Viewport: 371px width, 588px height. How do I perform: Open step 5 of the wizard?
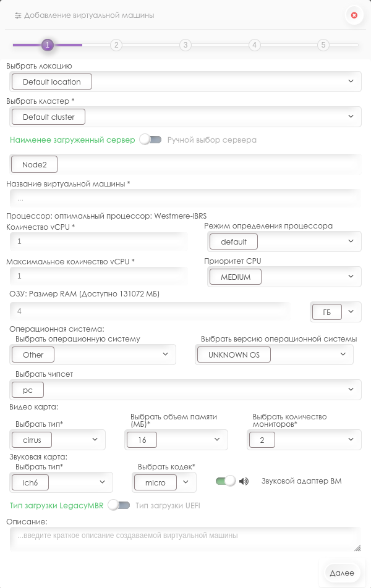pyautogui.click(x=323, y=45)
